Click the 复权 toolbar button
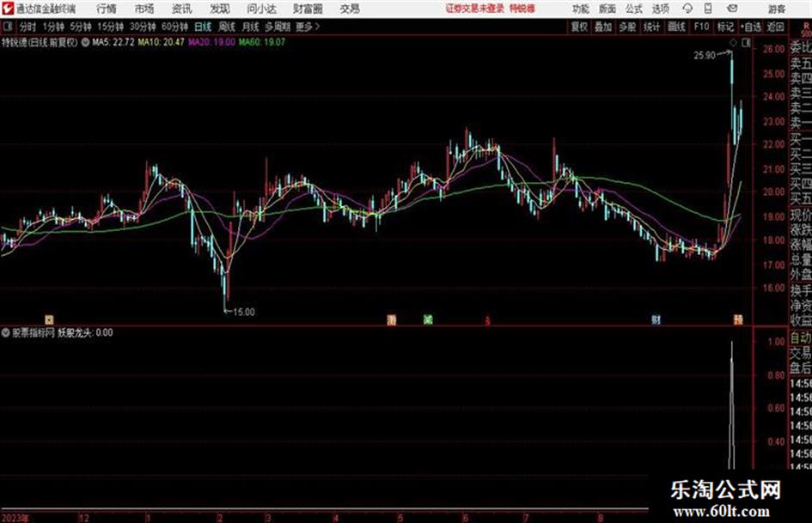812x523 pixels. tap(579, 27)
